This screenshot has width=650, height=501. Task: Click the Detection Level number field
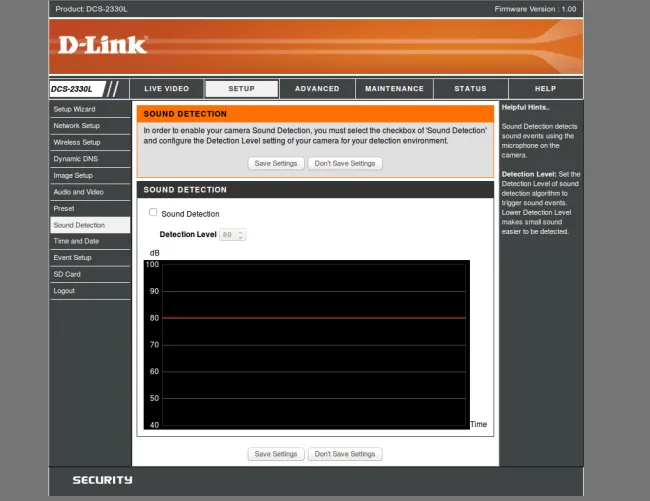tap(233, 235)
